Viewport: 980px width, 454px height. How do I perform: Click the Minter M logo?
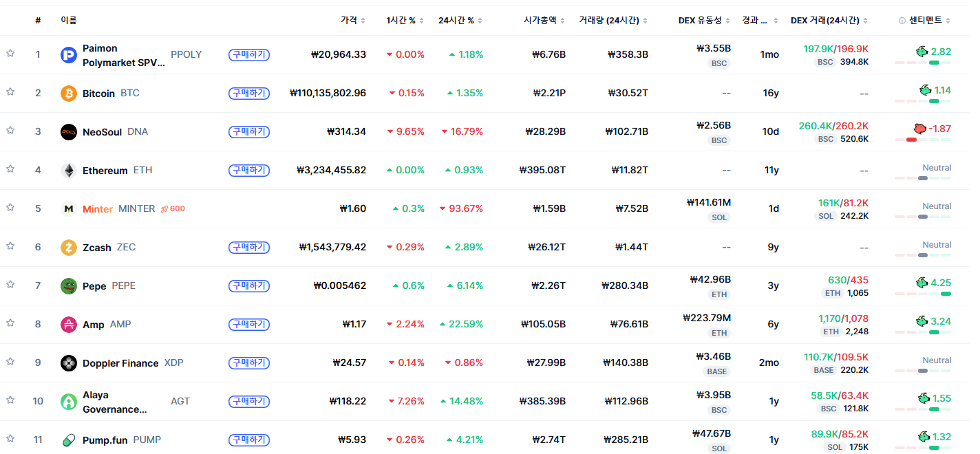[69, 209]
